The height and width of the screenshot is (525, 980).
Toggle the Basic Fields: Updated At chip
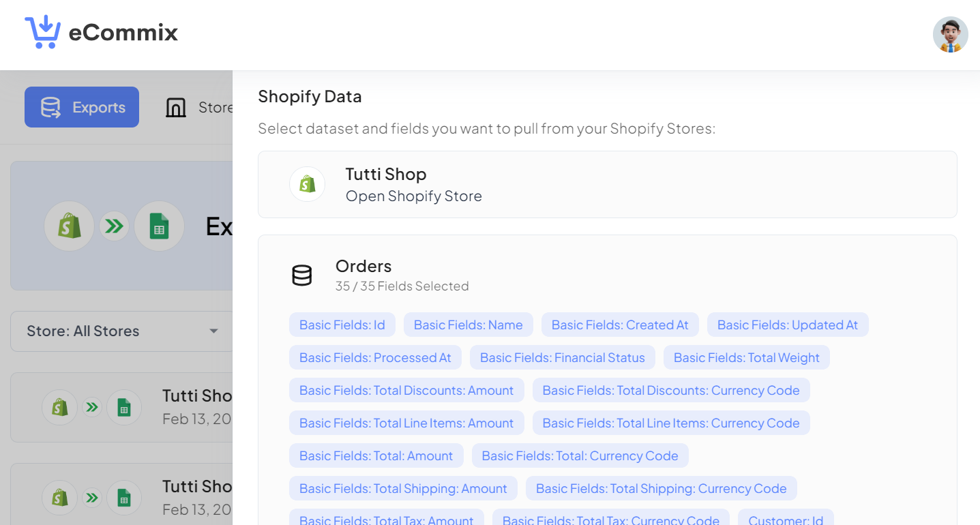787,325
